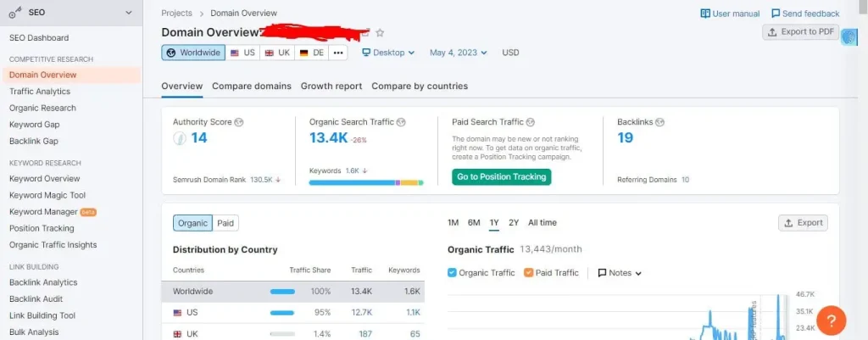Select the US database

click(x=242, y=53)
